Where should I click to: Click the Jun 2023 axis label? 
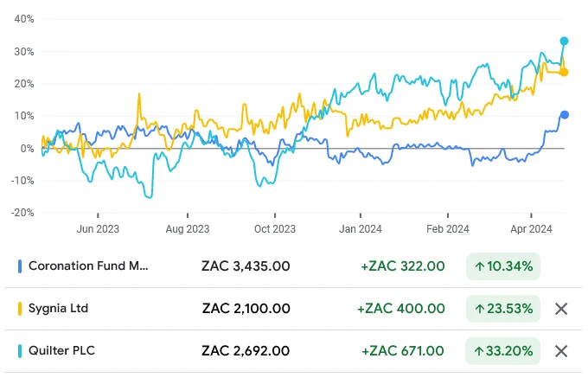click(98, 228)
